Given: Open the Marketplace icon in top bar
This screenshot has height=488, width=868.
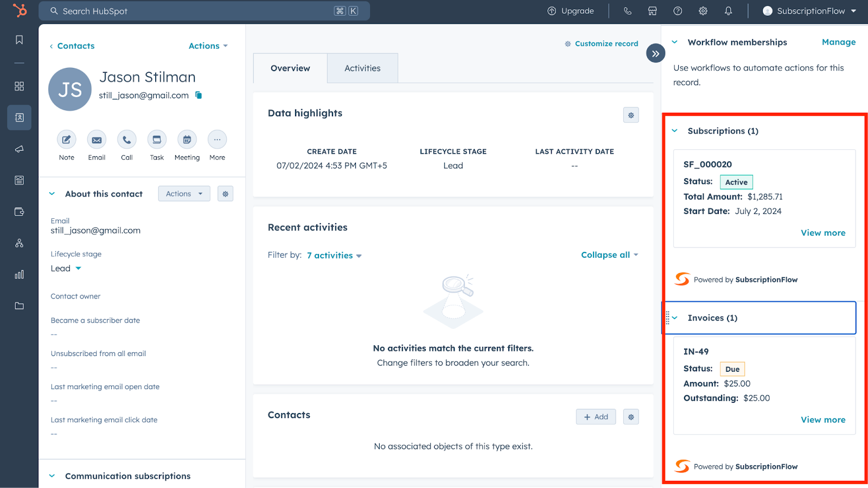Looking at the screenshot, I should tap(653, 11).
